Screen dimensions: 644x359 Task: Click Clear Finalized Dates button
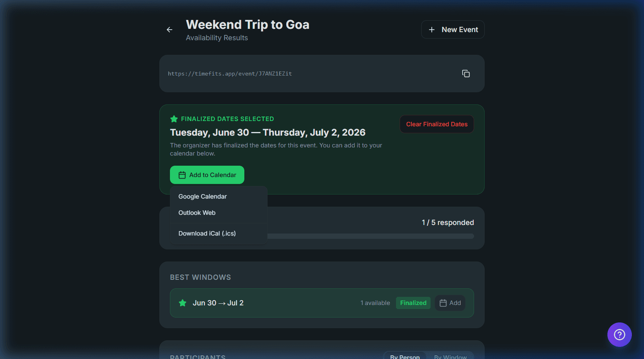[437, 124]
